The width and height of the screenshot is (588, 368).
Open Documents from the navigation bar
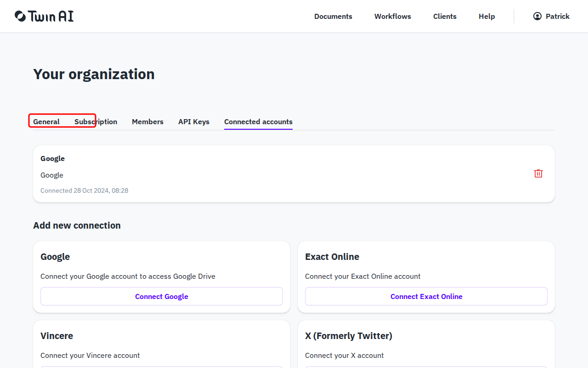(333, 16)
